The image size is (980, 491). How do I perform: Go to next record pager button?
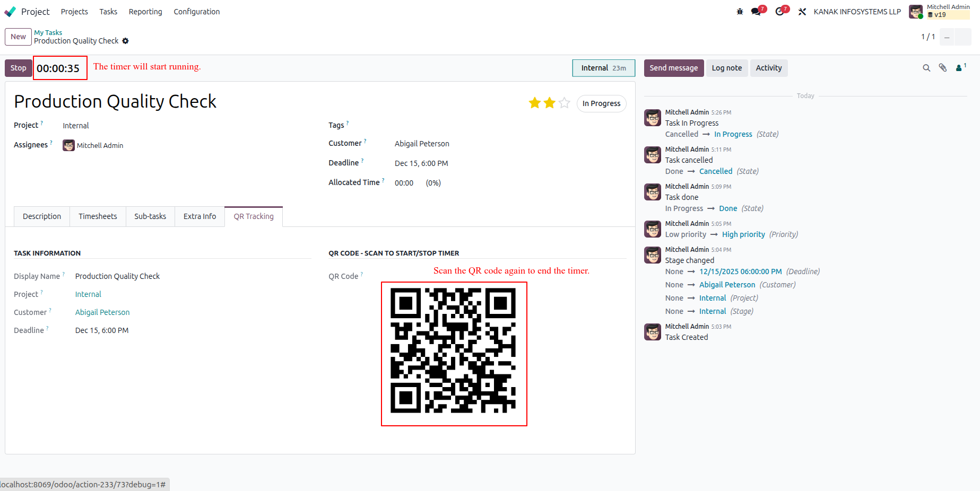(x=963, y=37)
